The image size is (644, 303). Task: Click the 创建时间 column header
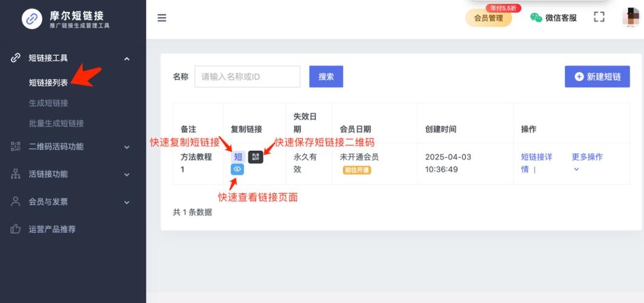tap(440, 129)
